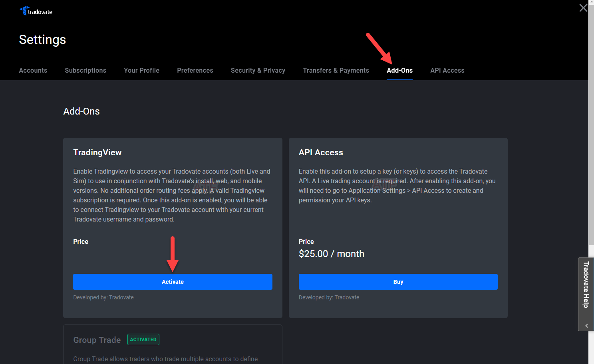Click the ACTIVATED badge on Group Trade

[x=143, y=340]
